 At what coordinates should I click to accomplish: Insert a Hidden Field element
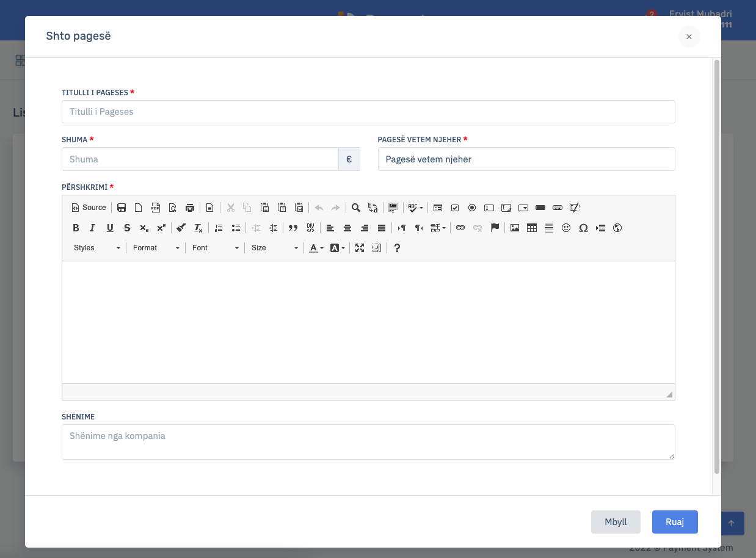point(575,208)
